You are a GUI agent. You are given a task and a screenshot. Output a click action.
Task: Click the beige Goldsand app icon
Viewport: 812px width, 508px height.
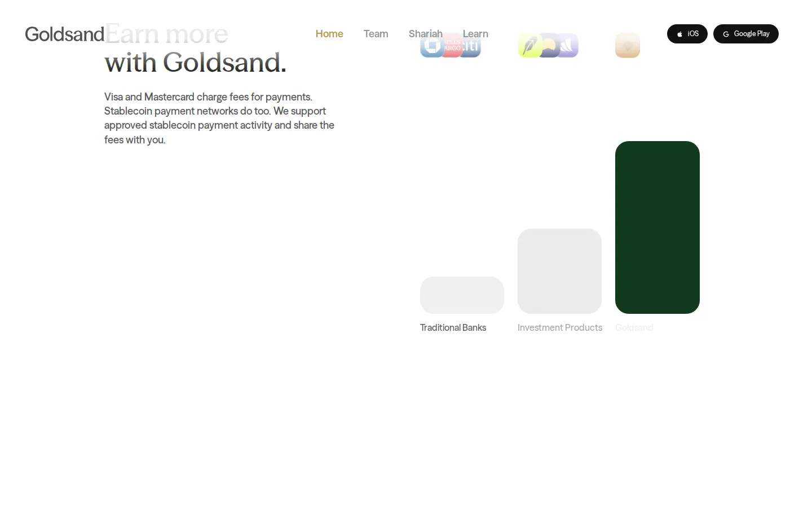point(628,45)
